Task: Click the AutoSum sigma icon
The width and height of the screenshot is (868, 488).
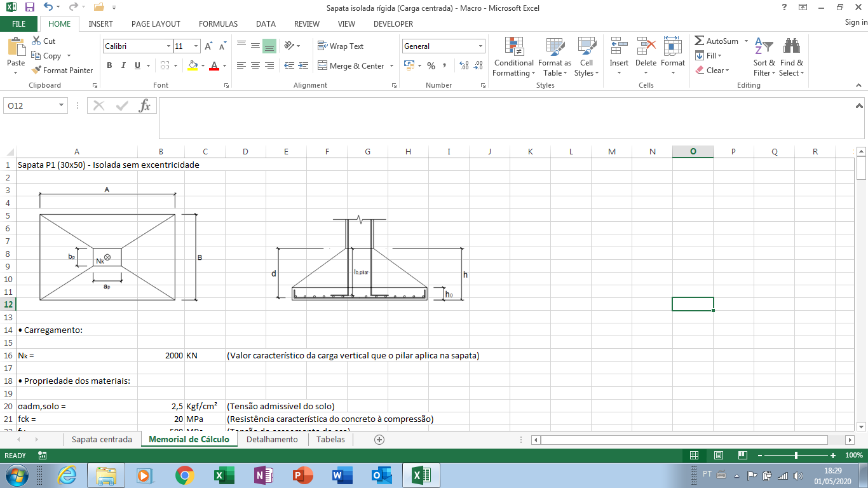Action: 699,41
